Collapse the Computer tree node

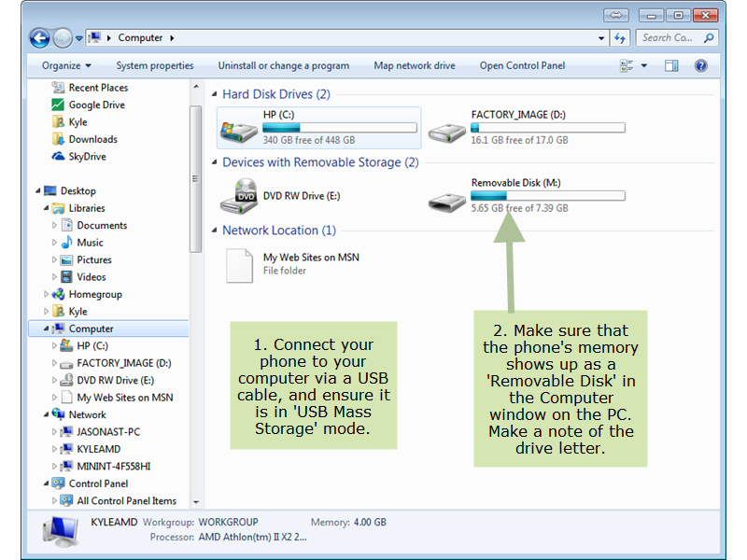point(46,329)
